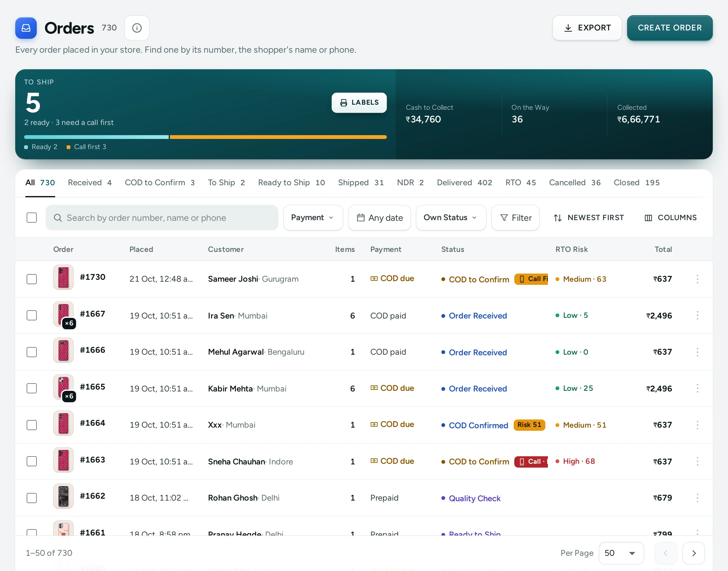The width and height of the screenshot is (728, 571).
Task: Focus the order search input field
Action: (162, 218)
